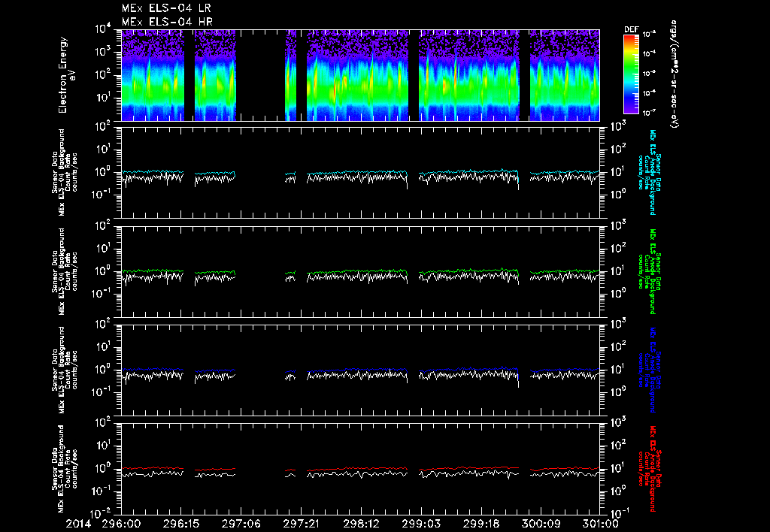The image size is (770, 532).
Task: Click the "296:00" time axis label
Action: (121, 524)
